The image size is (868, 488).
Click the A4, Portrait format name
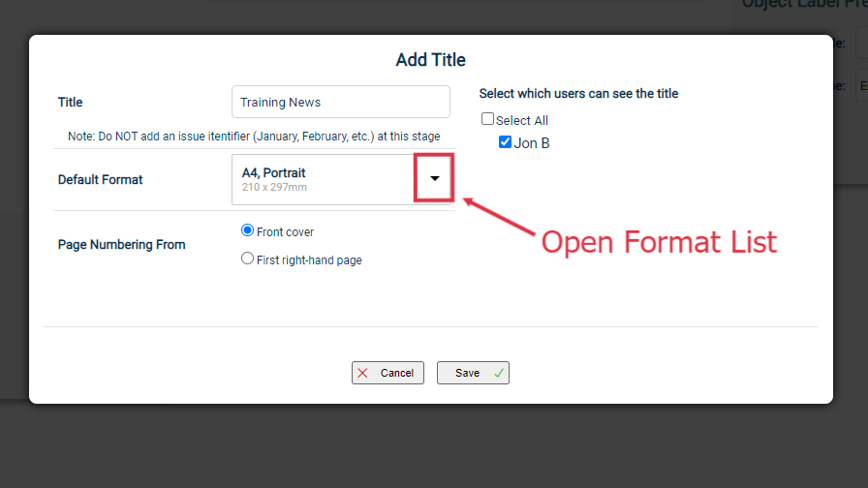click(x=273, y=172)
